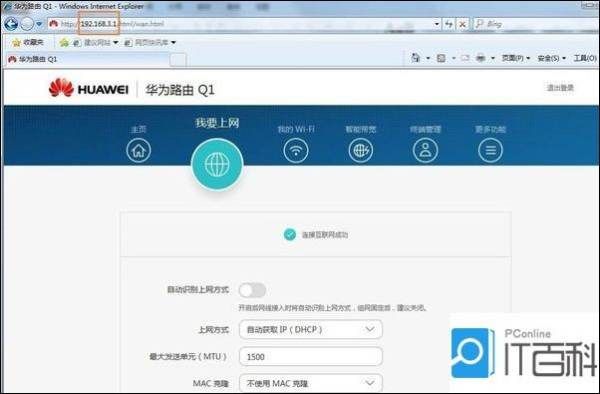Go back with the browser Back arrow
Viewport: 600px width, 394px height.
11,24
